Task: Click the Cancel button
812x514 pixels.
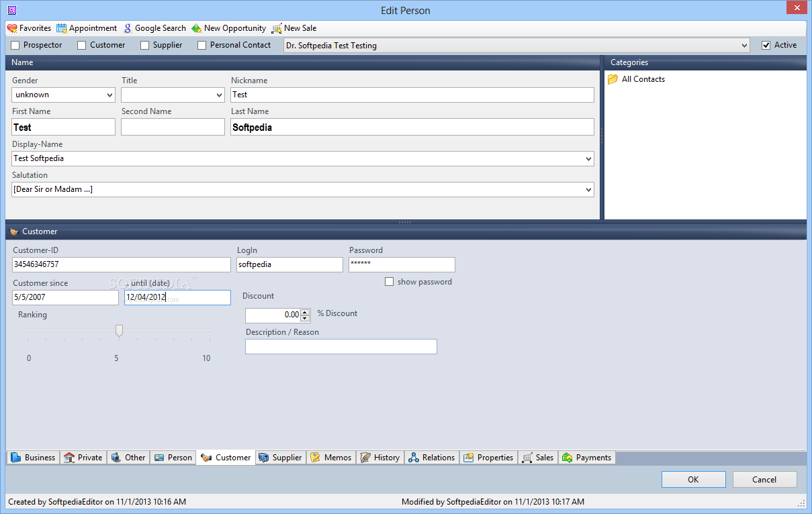Action: 764,479
